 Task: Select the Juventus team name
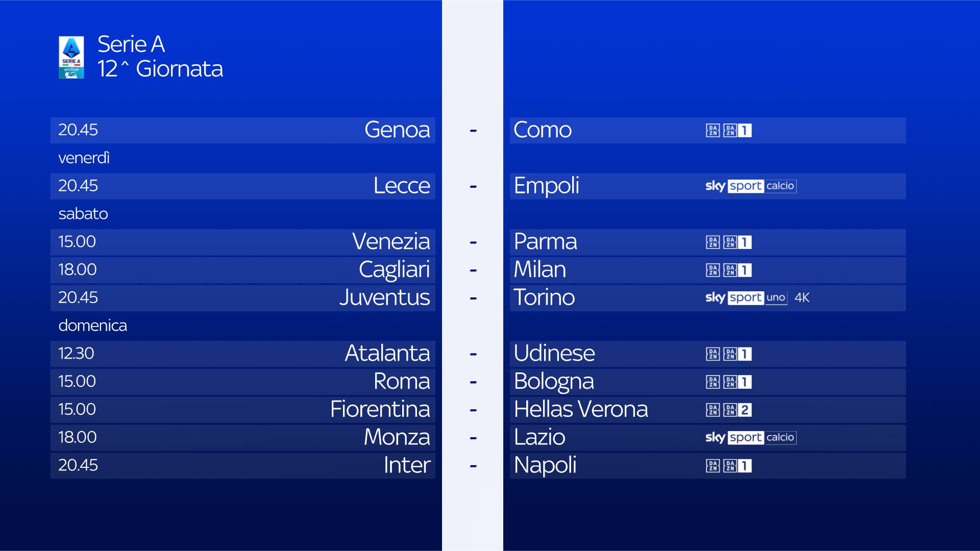pos(385,298)
